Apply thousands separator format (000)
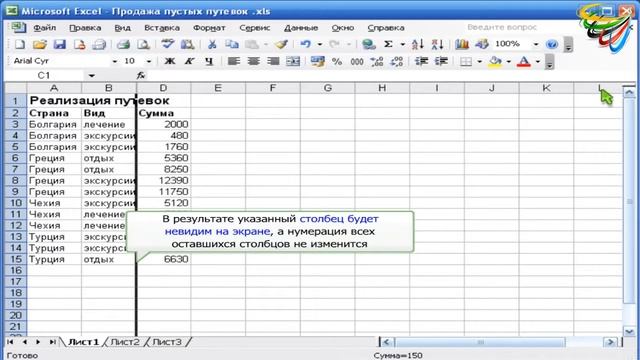The height and width of the screenshot is (360, 640). point(357,61)
